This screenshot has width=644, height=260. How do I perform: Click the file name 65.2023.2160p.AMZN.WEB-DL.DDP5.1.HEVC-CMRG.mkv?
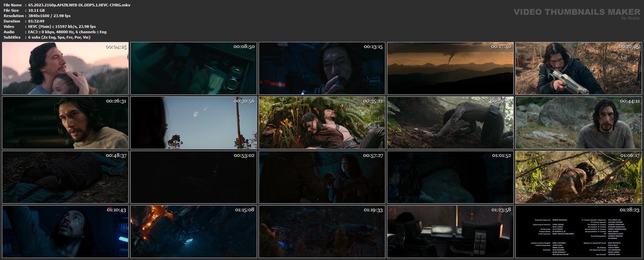point(79,5)
